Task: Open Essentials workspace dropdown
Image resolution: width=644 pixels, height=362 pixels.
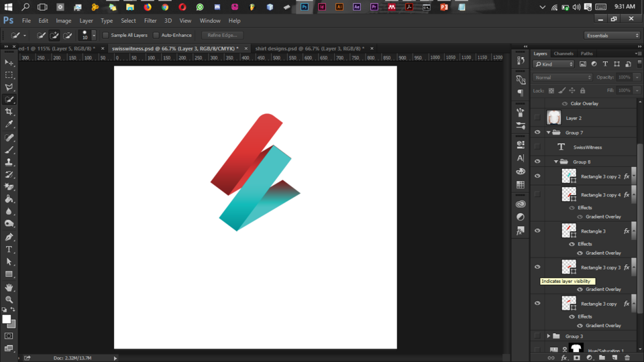Action: 612,36
